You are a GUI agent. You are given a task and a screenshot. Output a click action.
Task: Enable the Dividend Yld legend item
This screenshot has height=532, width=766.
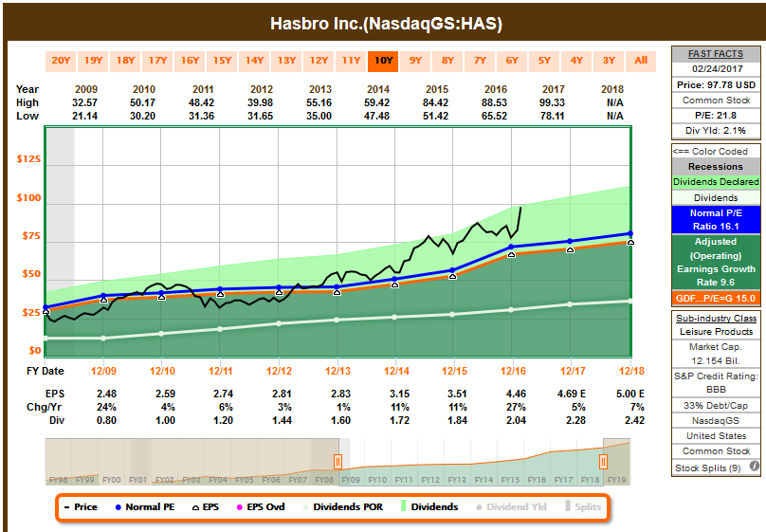[x=512, y=507]
